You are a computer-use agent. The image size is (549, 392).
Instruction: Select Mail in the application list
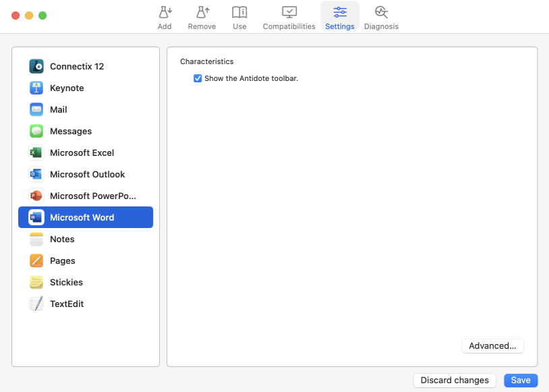58,109
